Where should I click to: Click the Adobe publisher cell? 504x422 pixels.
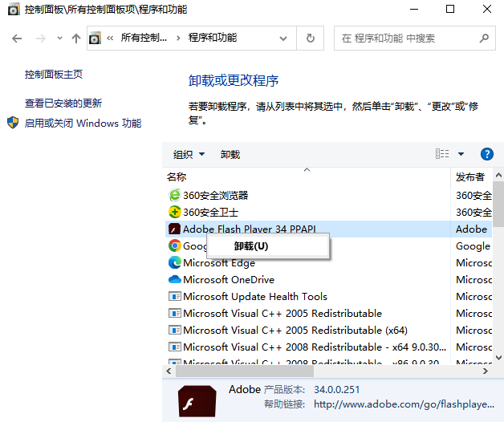click(472, 229)
